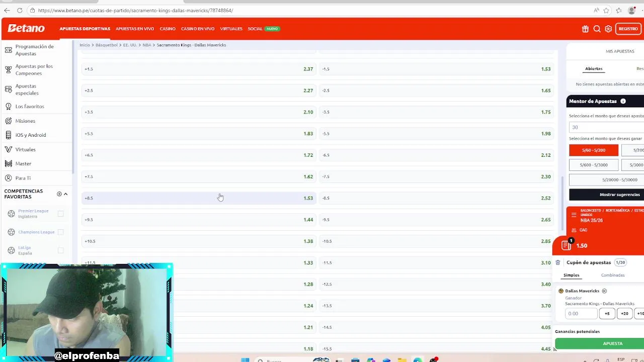Click the green Apuesta button
The height and width of the screenshot is (362, 644).
pos(600,343)
